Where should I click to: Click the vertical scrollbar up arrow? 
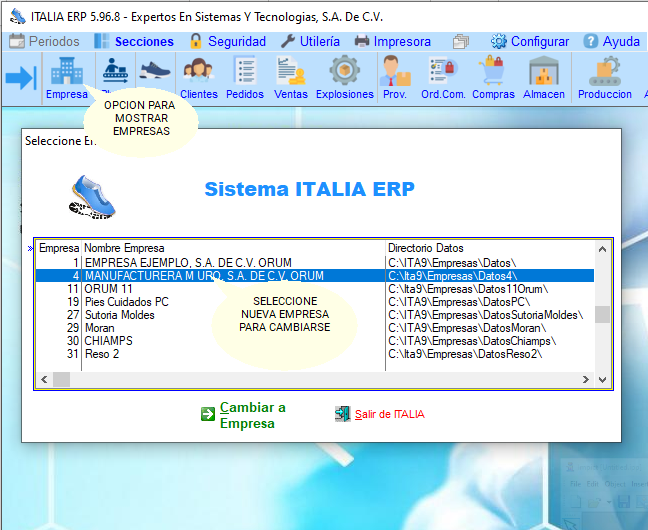pyautogui.click(x=603, y=249)
